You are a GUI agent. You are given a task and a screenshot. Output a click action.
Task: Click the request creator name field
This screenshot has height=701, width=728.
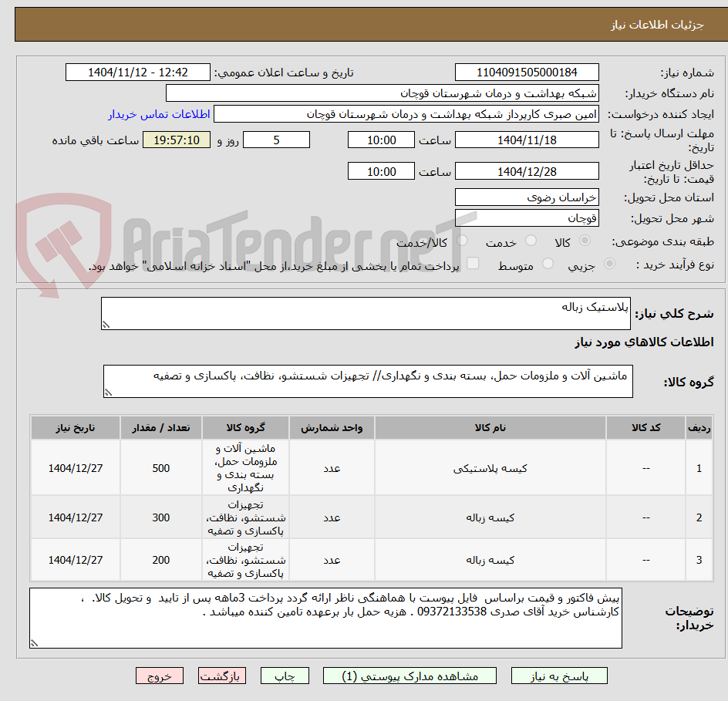pyautogui.click(x=406, y=114)
